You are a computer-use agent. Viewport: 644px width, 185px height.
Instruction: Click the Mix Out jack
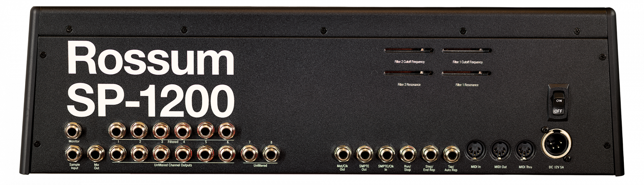96,154
